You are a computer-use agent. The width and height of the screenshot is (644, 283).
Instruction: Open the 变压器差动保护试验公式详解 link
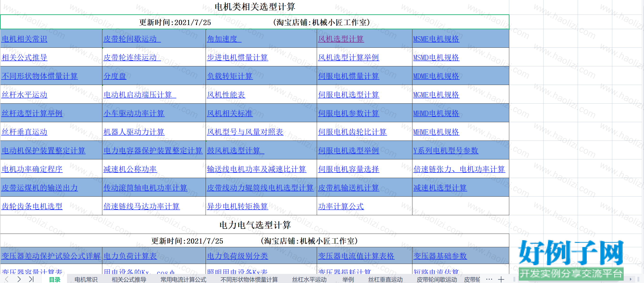coord(51,256)
